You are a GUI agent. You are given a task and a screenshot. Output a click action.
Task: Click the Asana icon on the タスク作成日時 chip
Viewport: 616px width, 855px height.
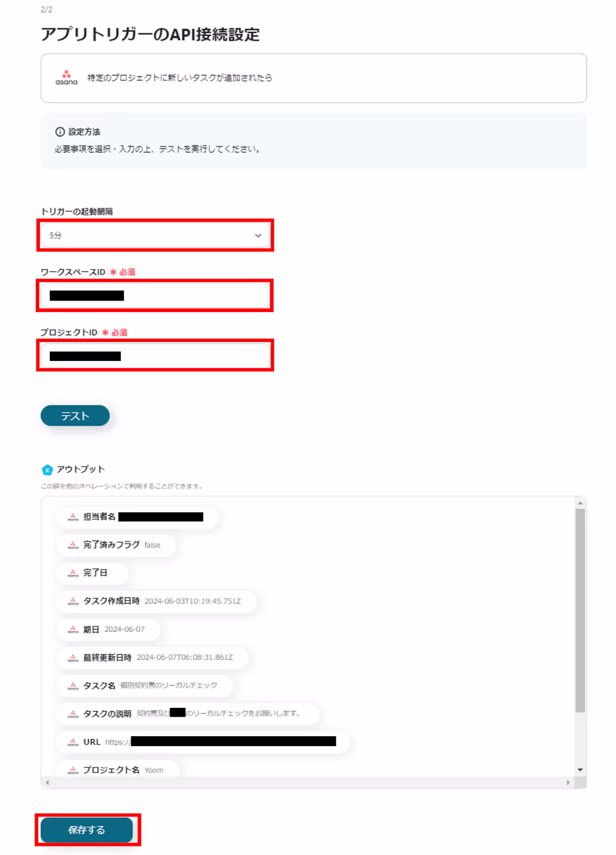[x=73, y=601]
